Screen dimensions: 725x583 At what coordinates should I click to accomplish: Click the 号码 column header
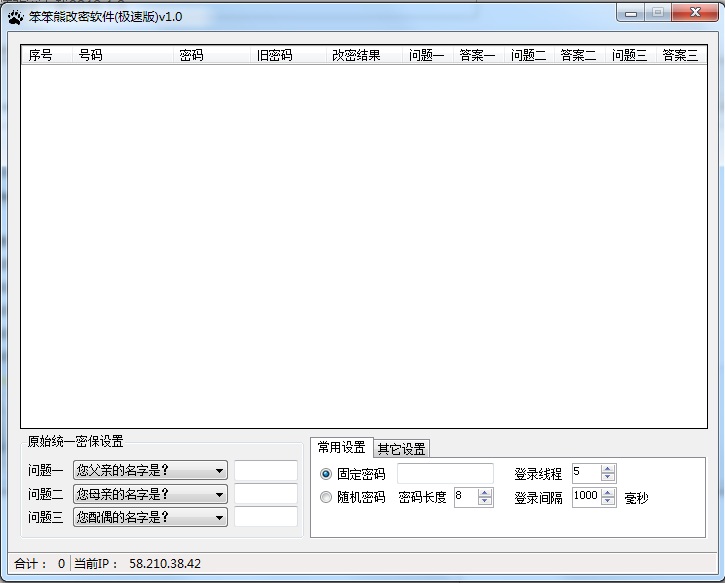(x=90, y=55)
